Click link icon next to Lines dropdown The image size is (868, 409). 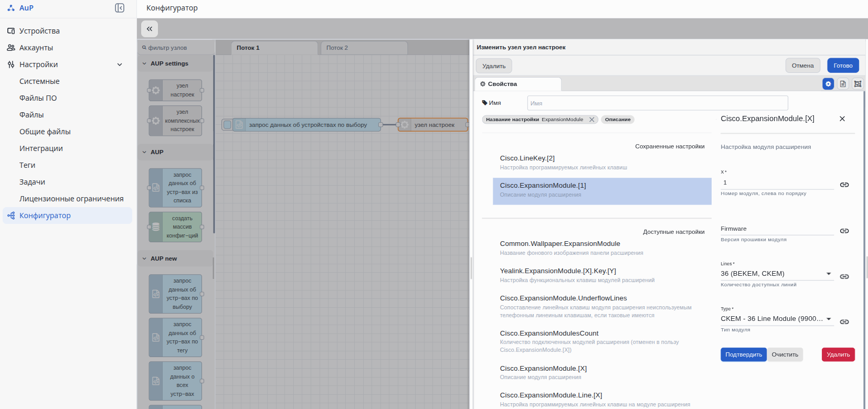click(x=844, y=276)
